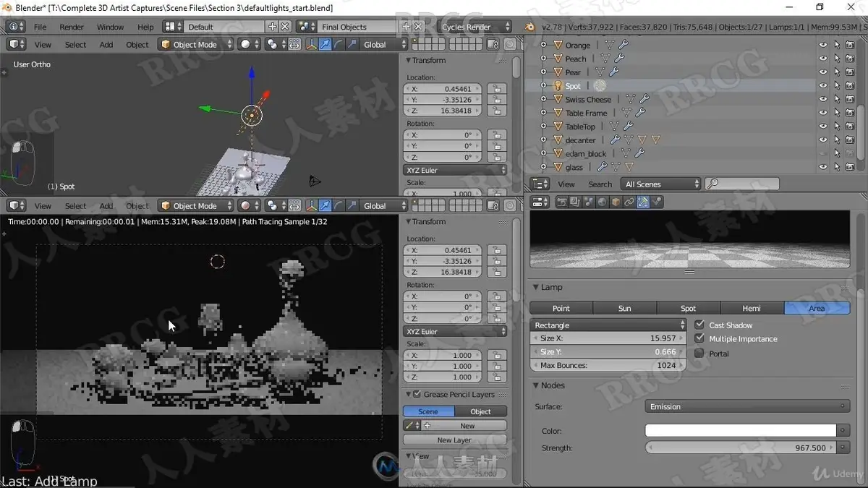
Task: Click node link button beside Color swatch
Action: [x=843, y=431]
